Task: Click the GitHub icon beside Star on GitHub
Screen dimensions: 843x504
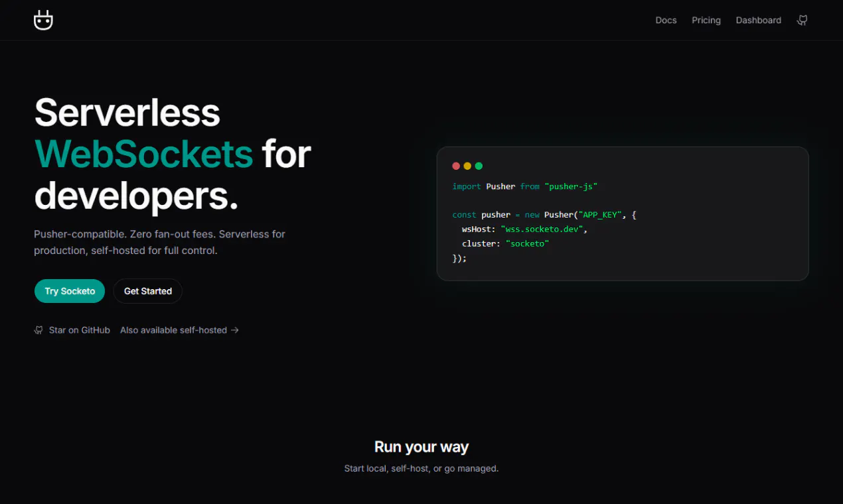Action: [38, 330]
